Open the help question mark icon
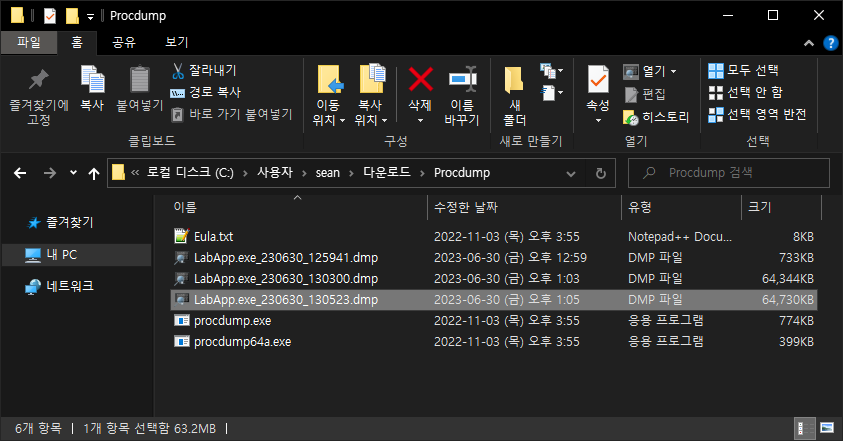This screenshot has height=441, width=843. pos(831,43)
